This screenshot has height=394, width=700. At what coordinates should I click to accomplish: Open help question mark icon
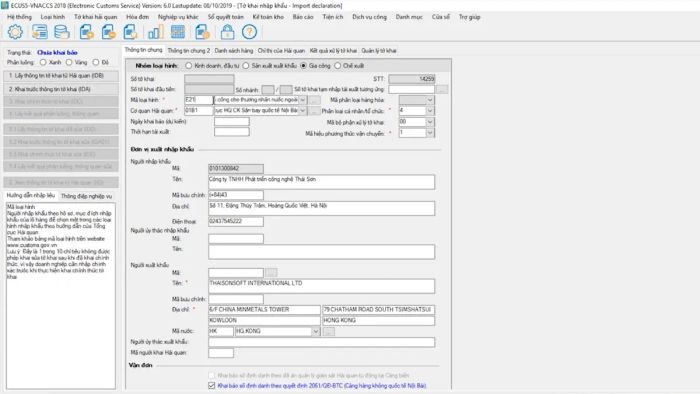click(x=250, y=32)
